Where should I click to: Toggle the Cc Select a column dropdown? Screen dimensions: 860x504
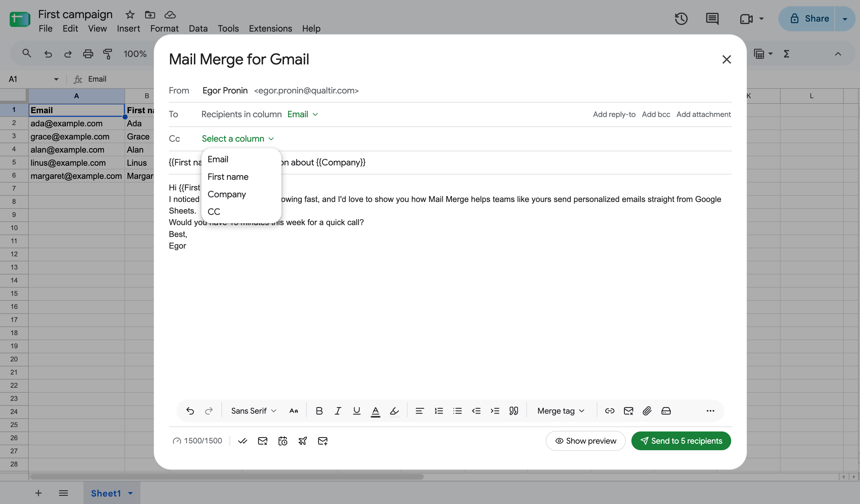pyautogui.click(x=238, y=139)
